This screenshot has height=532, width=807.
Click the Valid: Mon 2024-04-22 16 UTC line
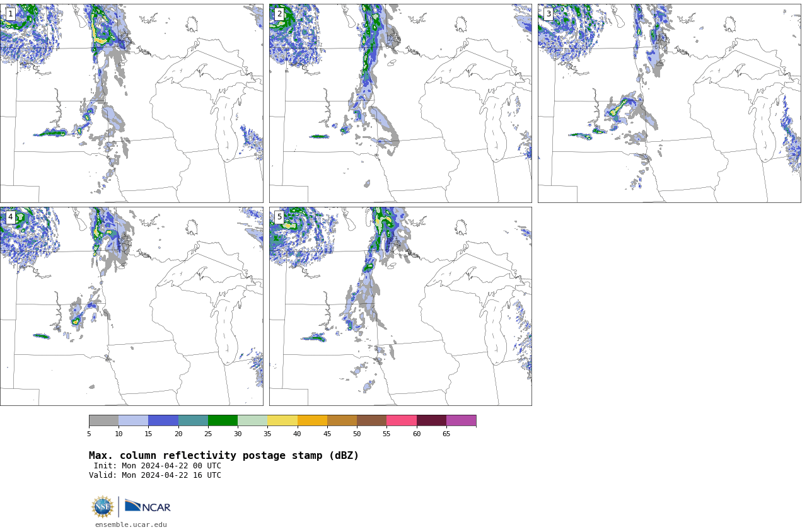tap(155, 475)
